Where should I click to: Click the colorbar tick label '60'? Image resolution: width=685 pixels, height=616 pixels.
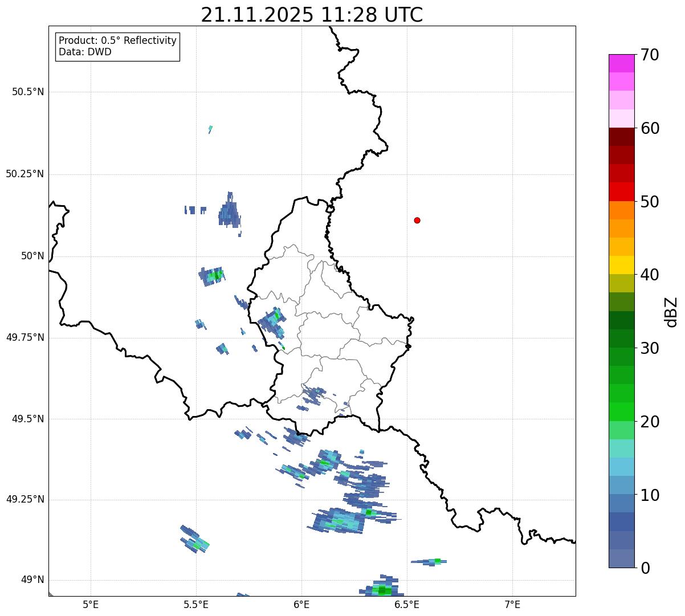[650, 128]
